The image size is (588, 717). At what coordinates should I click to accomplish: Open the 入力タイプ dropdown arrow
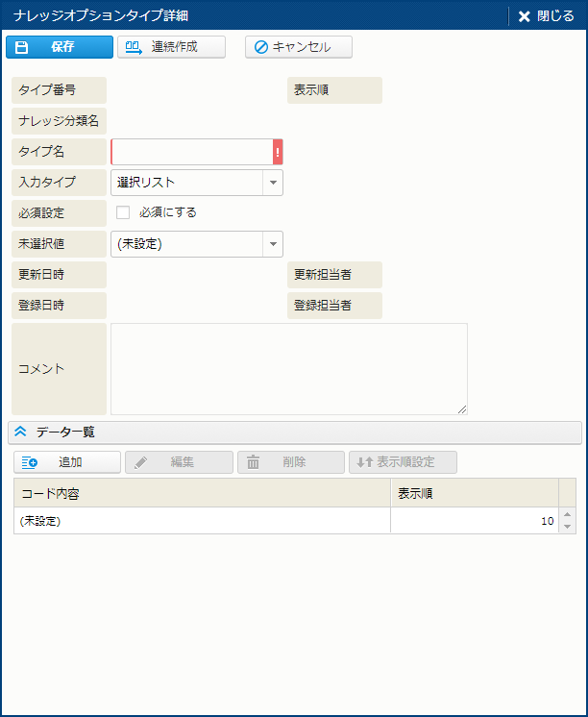pyautogui.click(x=273, y=183)
